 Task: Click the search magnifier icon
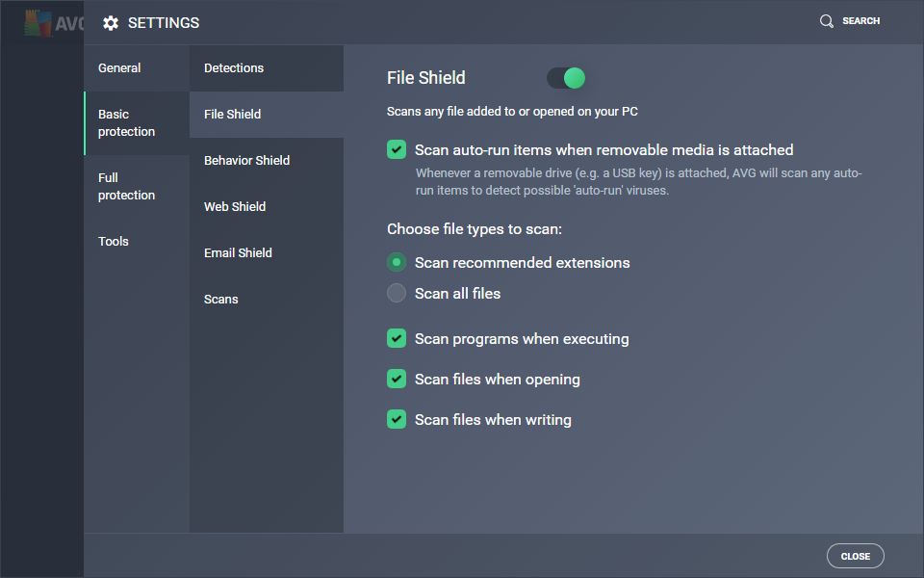(x=827, y=21)
